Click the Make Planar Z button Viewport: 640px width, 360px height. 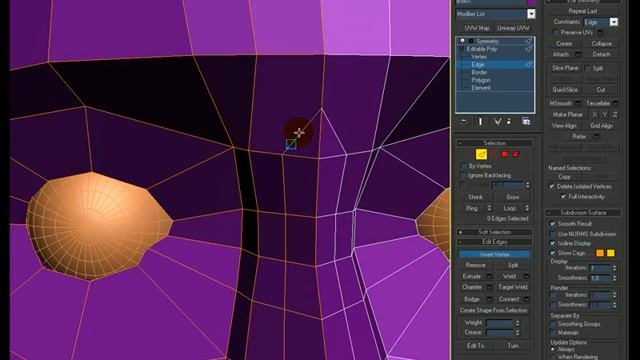coord(615,115)
